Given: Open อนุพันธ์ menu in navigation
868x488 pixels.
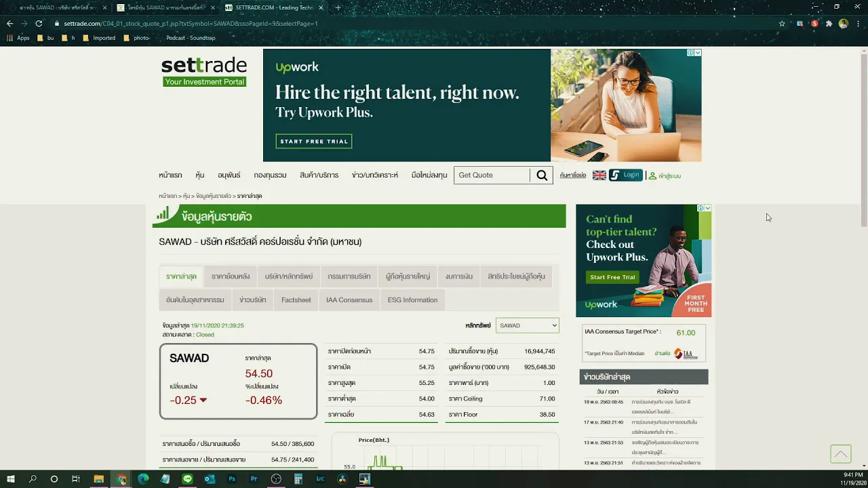Looking at the screenshot, I should 229,176.
